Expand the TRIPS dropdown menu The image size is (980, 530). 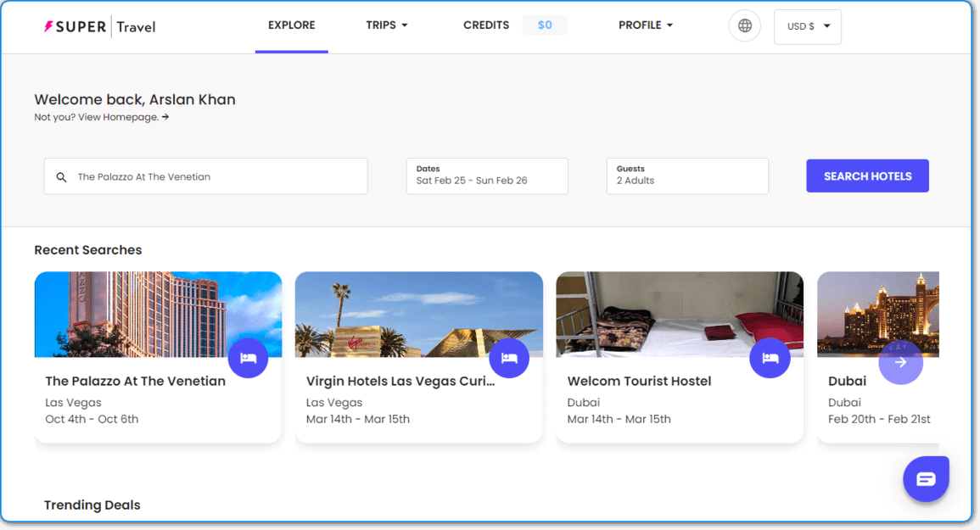tap(387, 25)
